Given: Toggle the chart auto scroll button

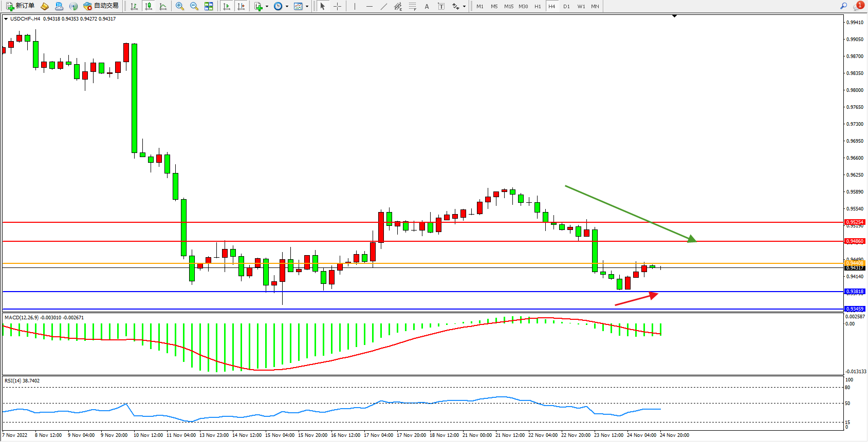Looking at the screenshot, I should coord(227,6).
